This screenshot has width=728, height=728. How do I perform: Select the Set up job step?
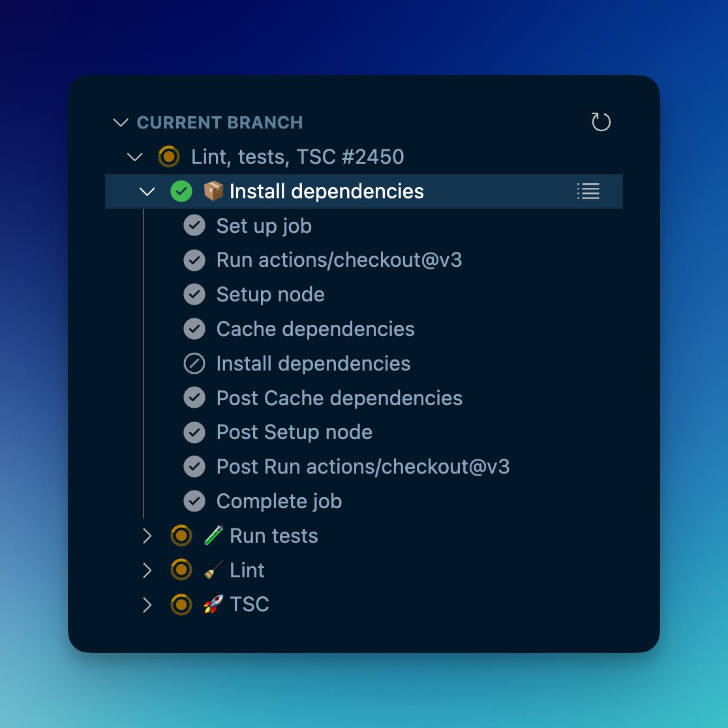[x=264, y=226]
